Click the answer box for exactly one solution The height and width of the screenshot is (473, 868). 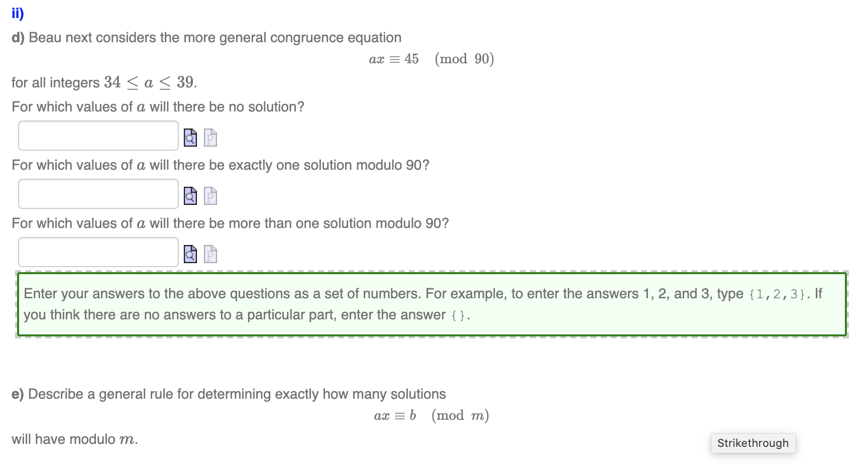(x=98, y=194)
